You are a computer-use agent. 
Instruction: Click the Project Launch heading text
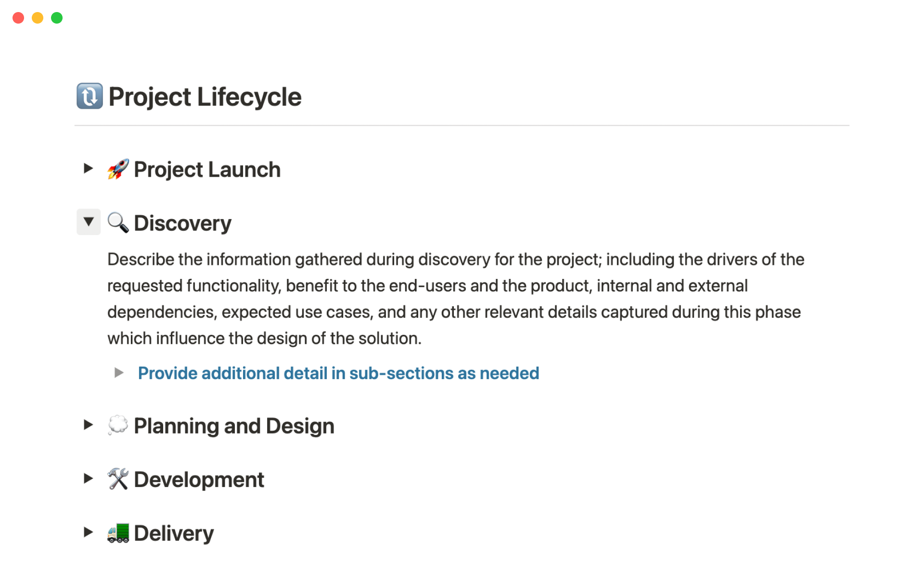click(x=207, y=170)
